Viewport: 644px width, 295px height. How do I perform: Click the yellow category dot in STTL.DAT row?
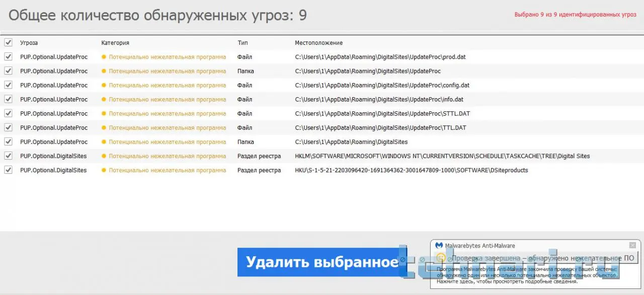(x=104, y=113)
